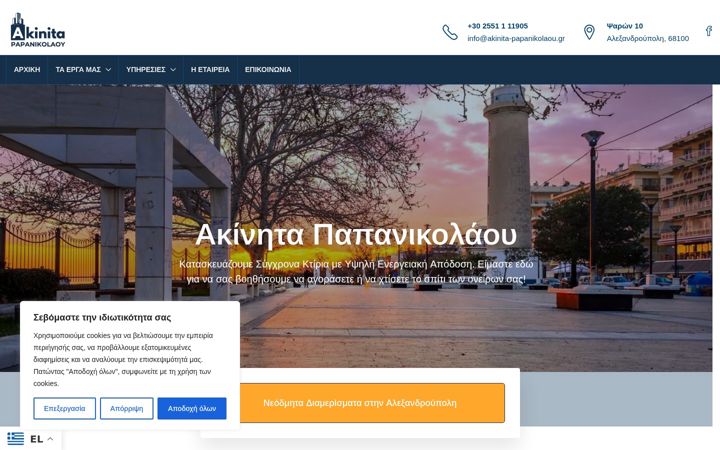This screenshot has height=450, width=720.
Task: Click the Επεξεργασία cookie settings button
Action: click(65, 408)
